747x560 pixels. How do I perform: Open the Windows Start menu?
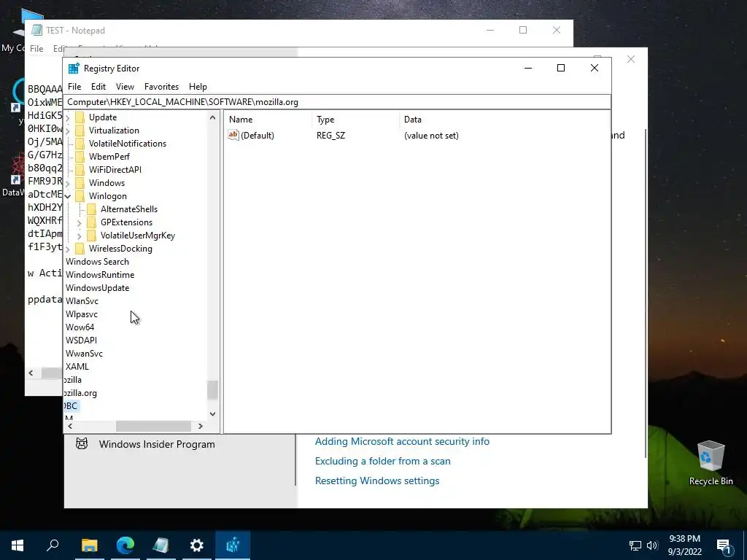18,545
